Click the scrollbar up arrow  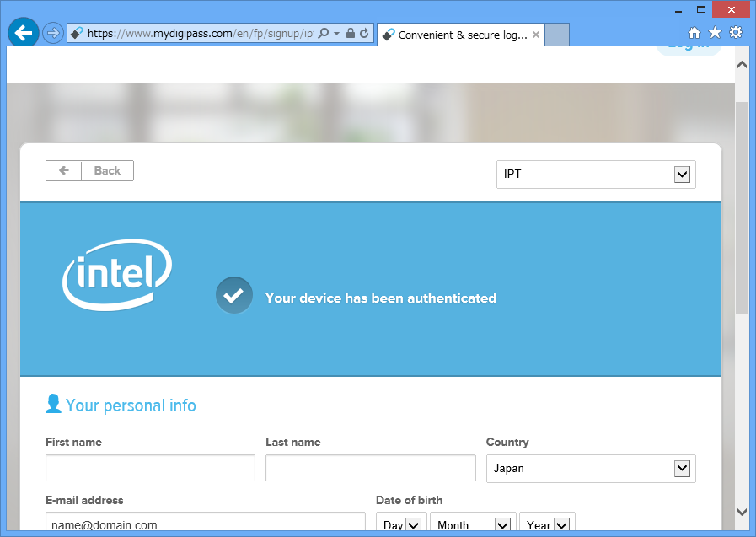click(x=742, y=65)
